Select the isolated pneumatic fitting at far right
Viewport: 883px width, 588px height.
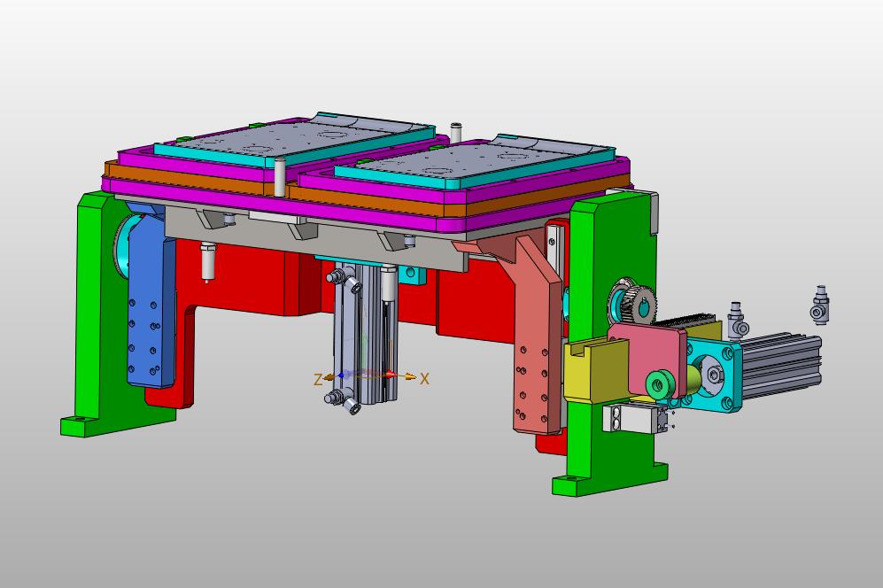(819, 305)
